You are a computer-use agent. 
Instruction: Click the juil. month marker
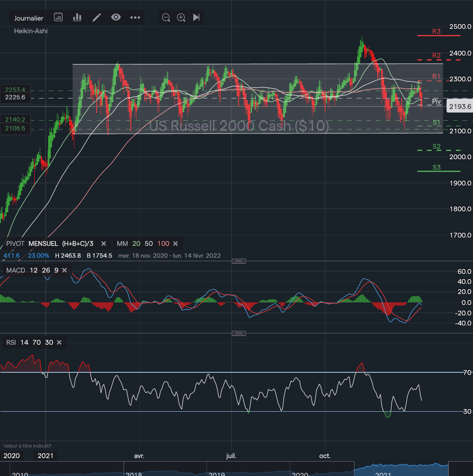tap(231, 456)
